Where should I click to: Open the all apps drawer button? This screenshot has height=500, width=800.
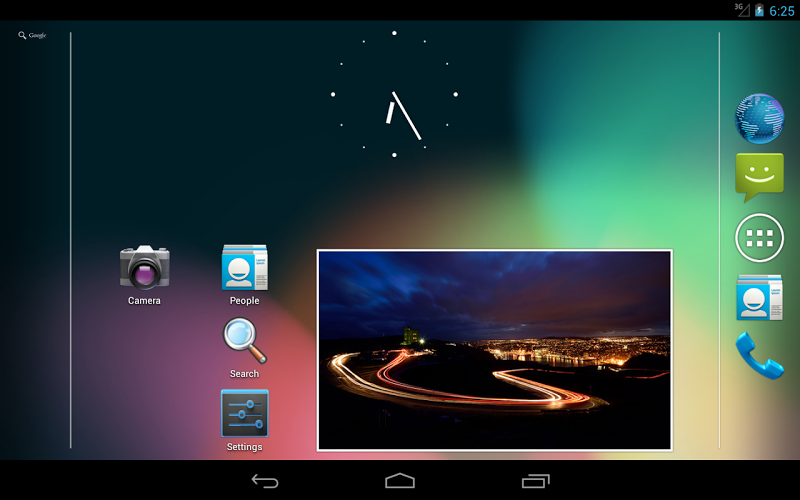[x=759, y=238]
